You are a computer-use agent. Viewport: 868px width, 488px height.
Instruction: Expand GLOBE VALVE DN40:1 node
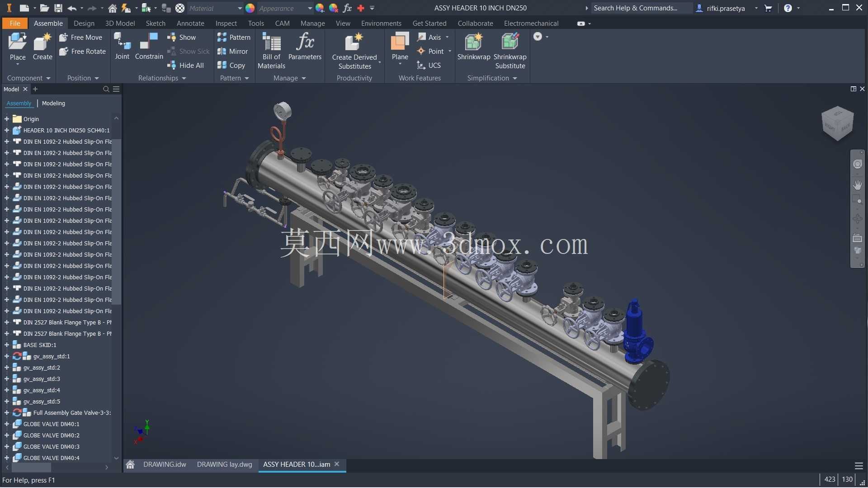coord(7,424)
